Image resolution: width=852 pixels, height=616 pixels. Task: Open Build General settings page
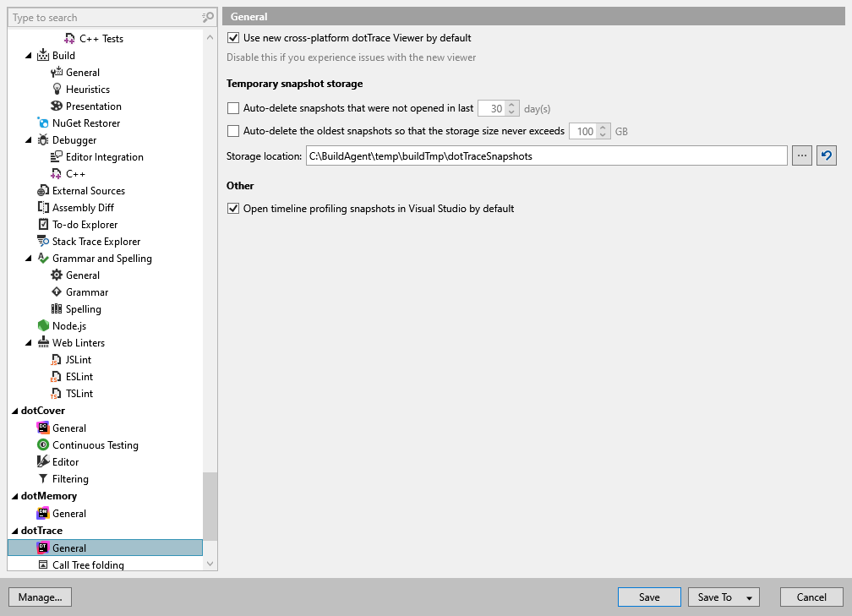tap(83, 73)
